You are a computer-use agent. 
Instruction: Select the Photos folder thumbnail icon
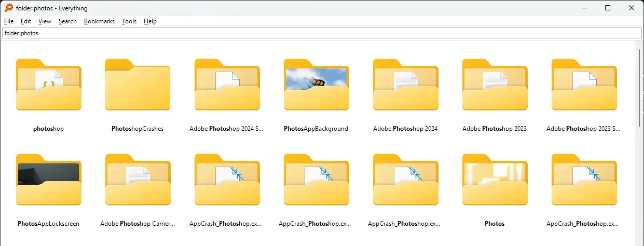[495, 180]
